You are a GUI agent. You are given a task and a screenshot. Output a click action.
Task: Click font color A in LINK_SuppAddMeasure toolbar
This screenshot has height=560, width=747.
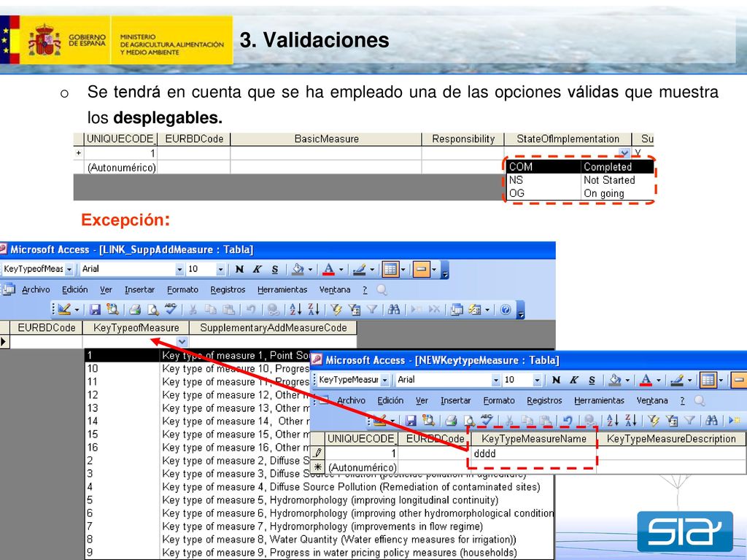tap(328, 270)
